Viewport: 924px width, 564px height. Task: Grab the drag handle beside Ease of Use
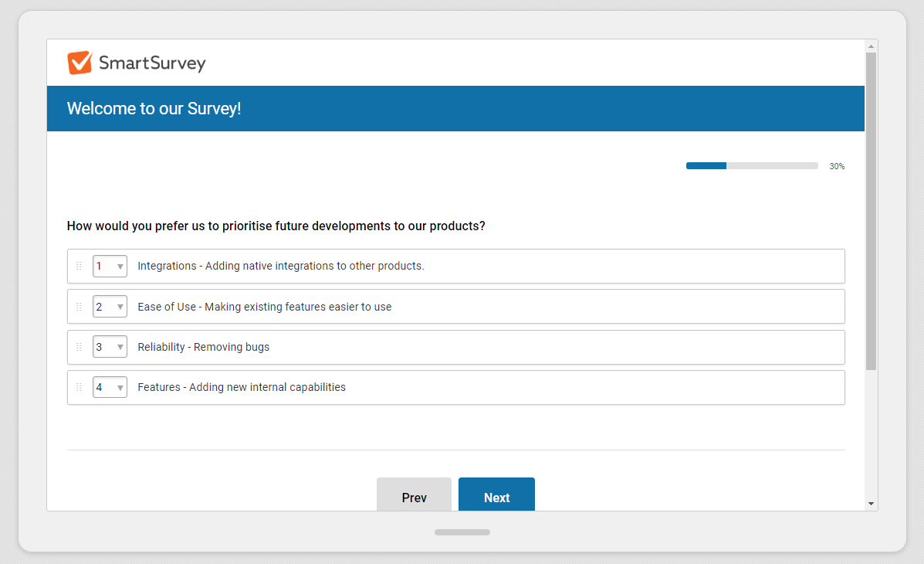point(79,306)
